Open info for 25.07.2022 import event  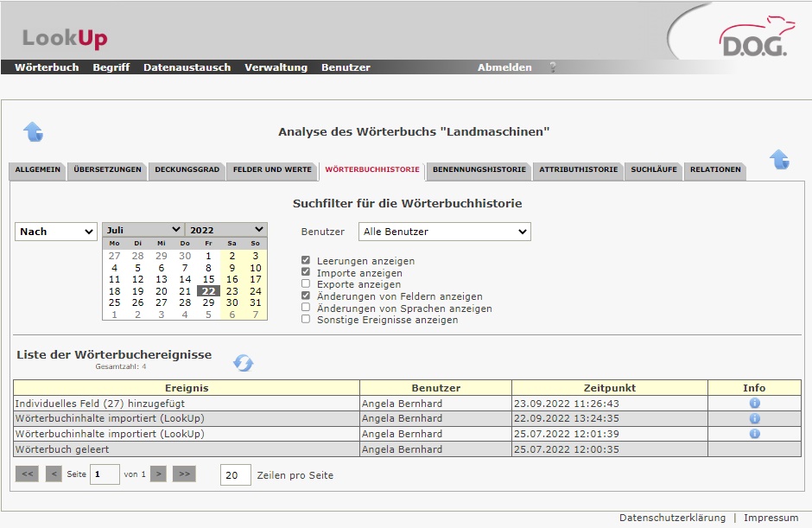(x=754, y=434)
